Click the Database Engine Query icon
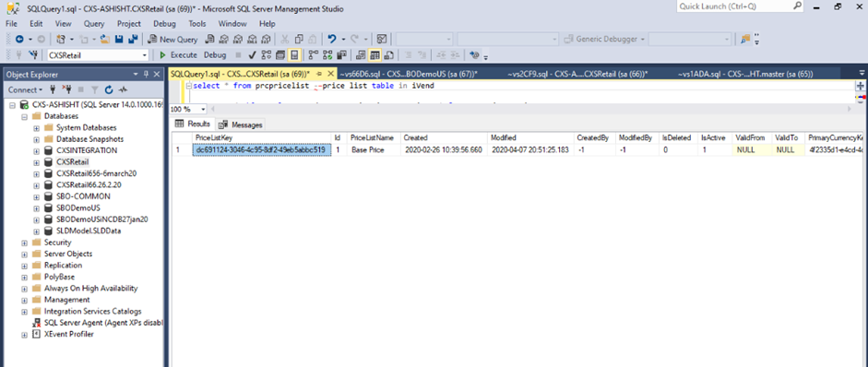 point(209,40)
